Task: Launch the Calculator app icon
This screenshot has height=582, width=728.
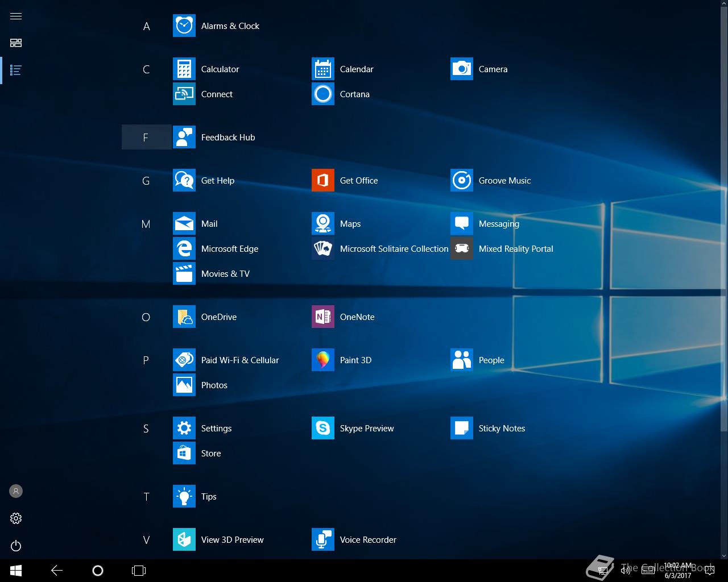Action: point(184,69)
